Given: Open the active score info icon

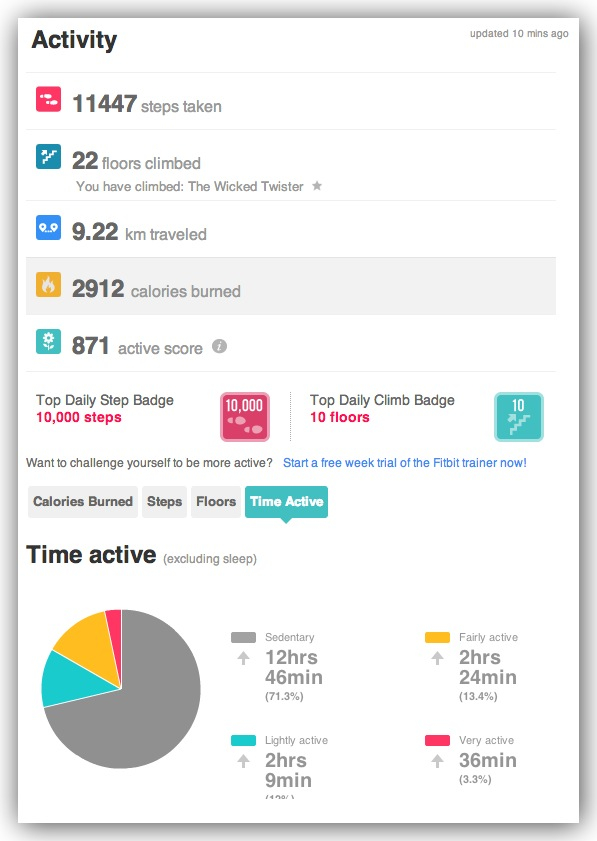Looking at the screenshot, I should (x=219, y=346).
